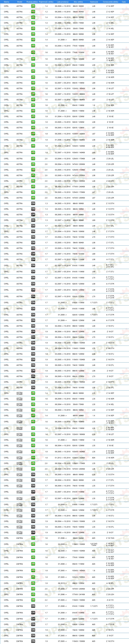Image resolution: width=129 pixels, height=644 pixels.
Task: Click diesel ON icon in ASTRA 1.3 L70 Z 13 DTH row
Action: (33, 215)
